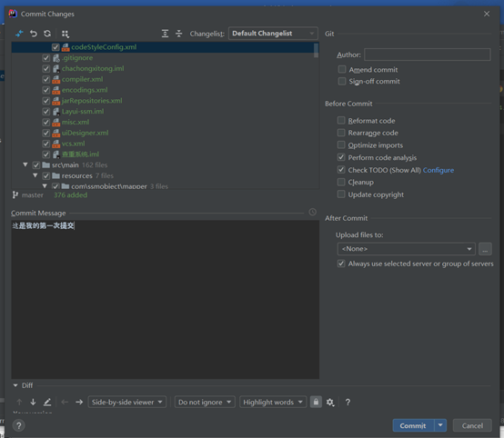
Task: Click the diff help question mark
Action: [x=348, y=402]
